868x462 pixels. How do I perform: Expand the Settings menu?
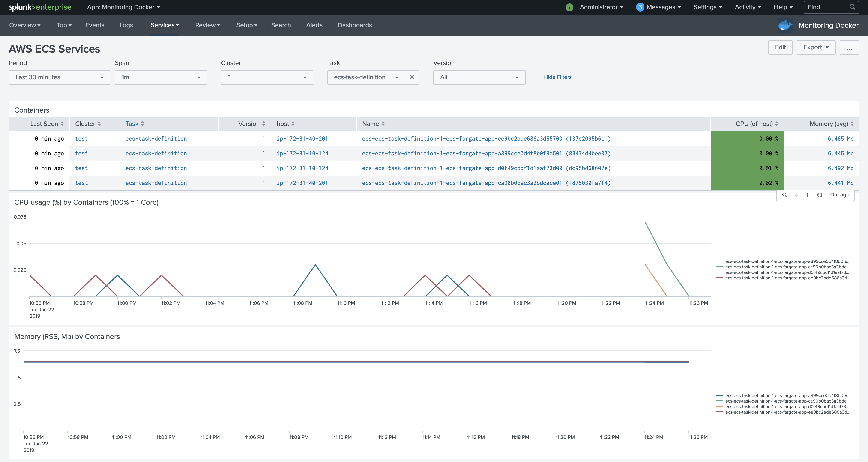point(708,7)
